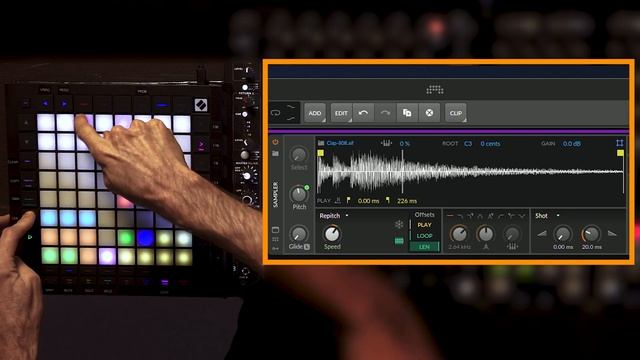Open ADD button corner dropdown triangle
The height and width of the screenshot is (360, 640).
(x=323, y=120)
